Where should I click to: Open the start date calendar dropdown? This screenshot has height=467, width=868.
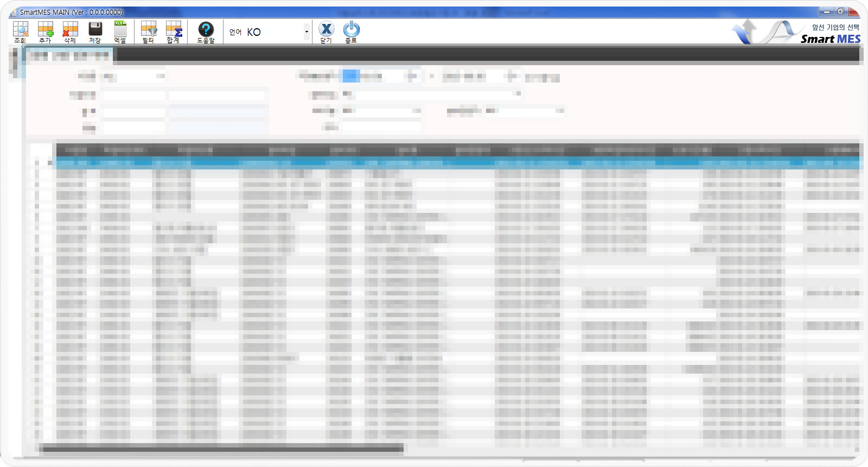point(412,77)
